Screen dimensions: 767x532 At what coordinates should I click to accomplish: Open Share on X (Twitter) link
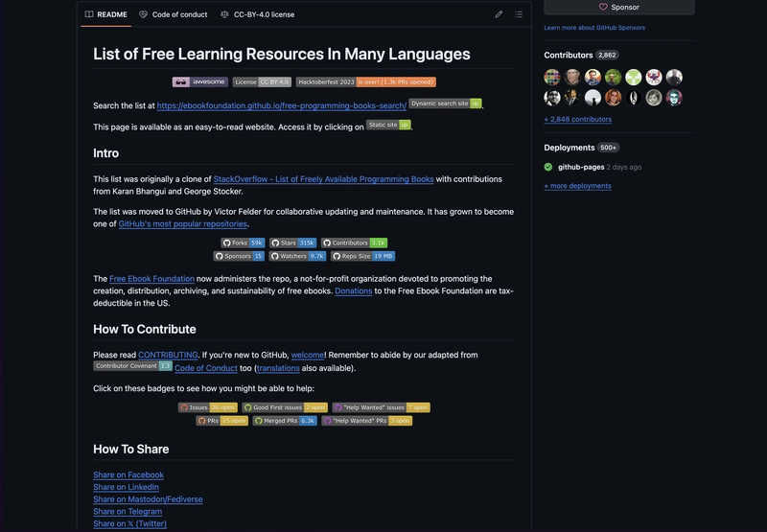click(x=129, y=523)
